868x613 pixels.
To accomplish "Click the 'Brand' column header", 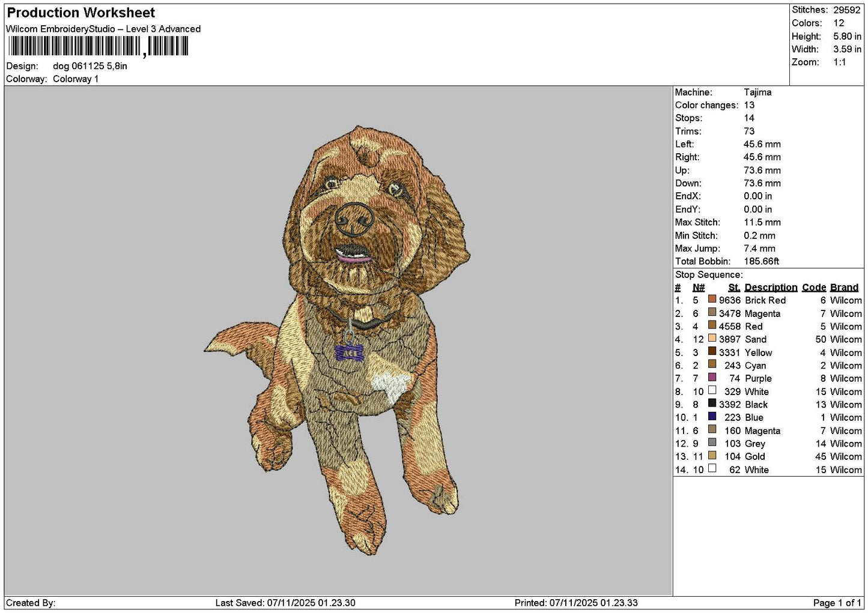I will point(844,288).
